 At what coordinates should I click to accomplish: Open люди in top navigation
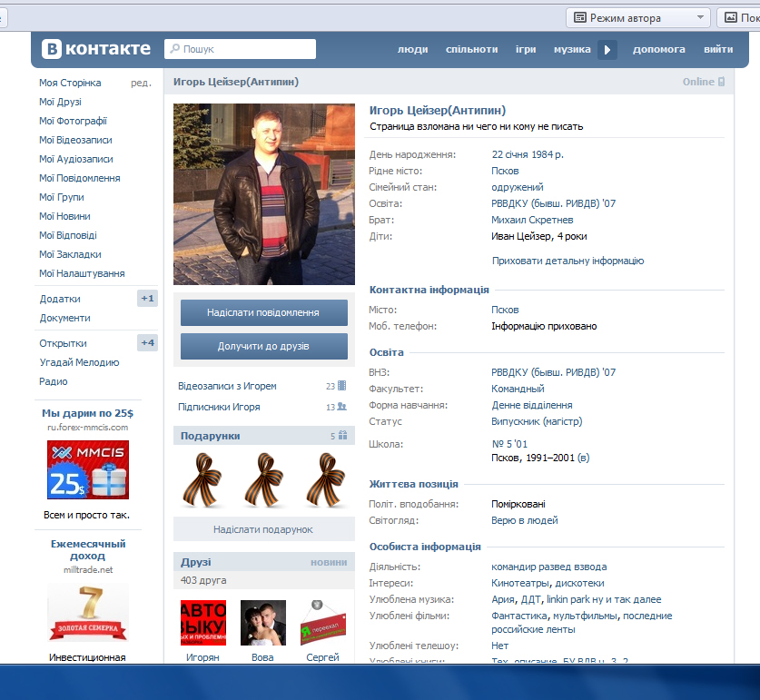pos(412,49)
